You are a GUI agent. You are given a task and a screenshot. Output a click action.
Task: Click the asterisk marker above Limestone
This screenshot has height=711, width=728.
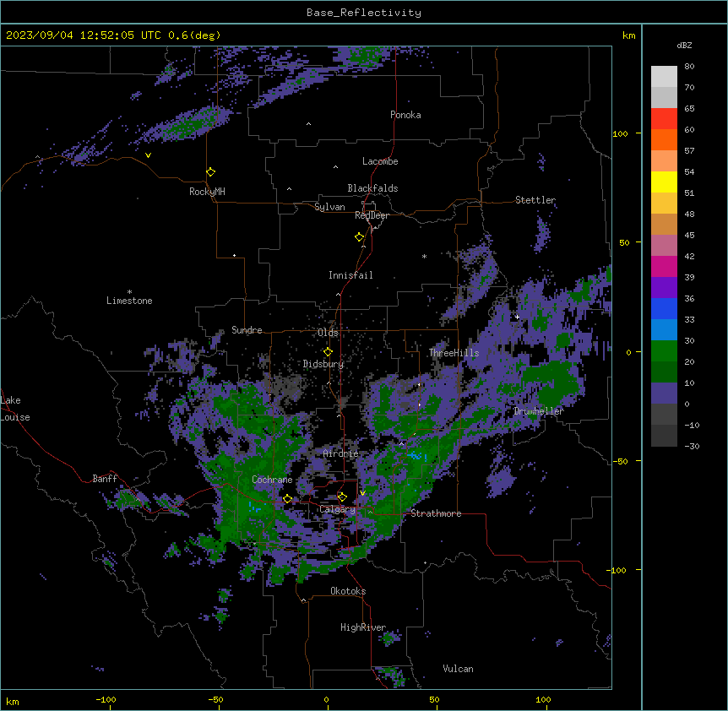coord(129,292)
